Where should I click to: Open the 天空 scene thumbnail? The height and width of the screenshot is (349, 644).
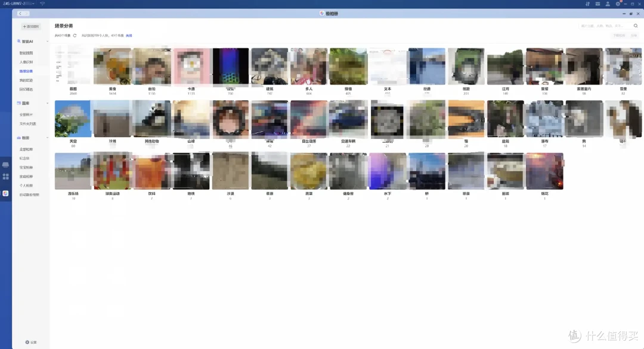point(73,119)
